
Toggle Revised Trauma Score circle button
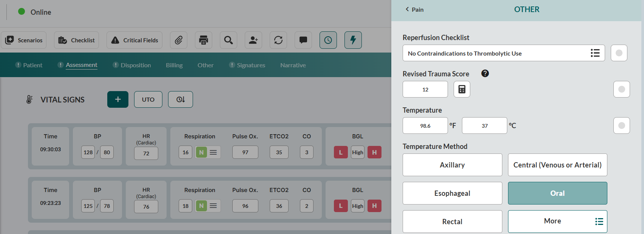[622, 89]
